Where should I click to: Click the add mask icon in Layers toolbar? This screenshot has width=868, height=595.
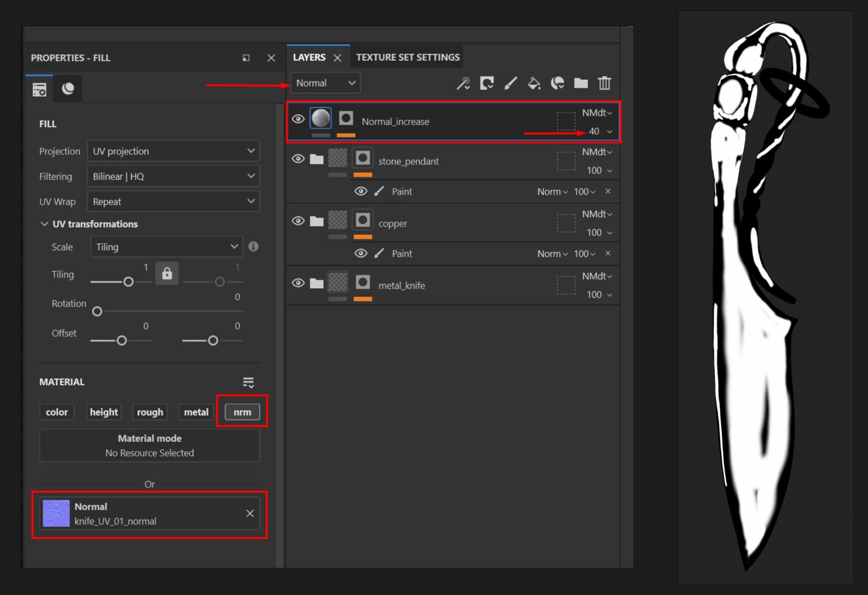click(x=487, y=83)
